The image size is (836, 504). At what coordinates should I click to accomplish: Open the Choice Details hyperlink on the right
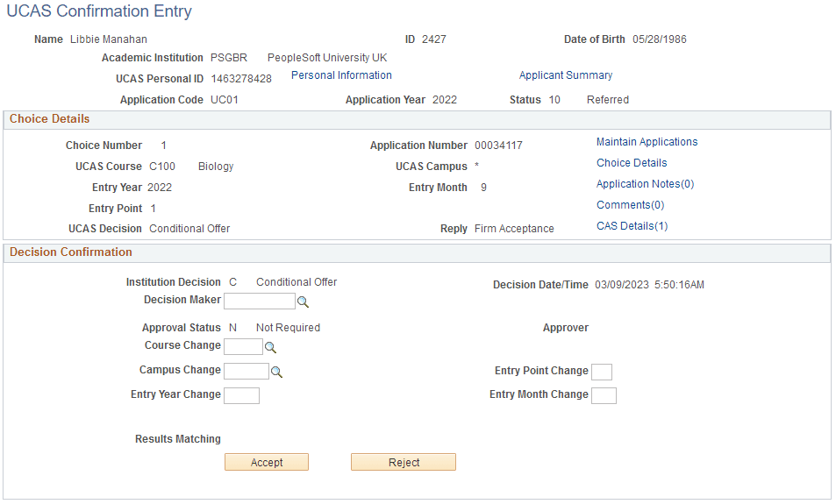(x=632, y=163)
